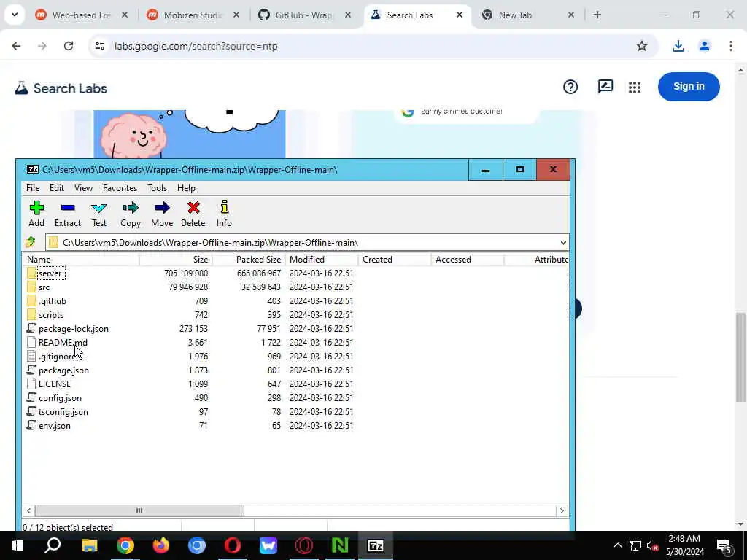Sort list by Name column header
The image size is (747, 560).
pyautogui.click(x=80, y=260)
